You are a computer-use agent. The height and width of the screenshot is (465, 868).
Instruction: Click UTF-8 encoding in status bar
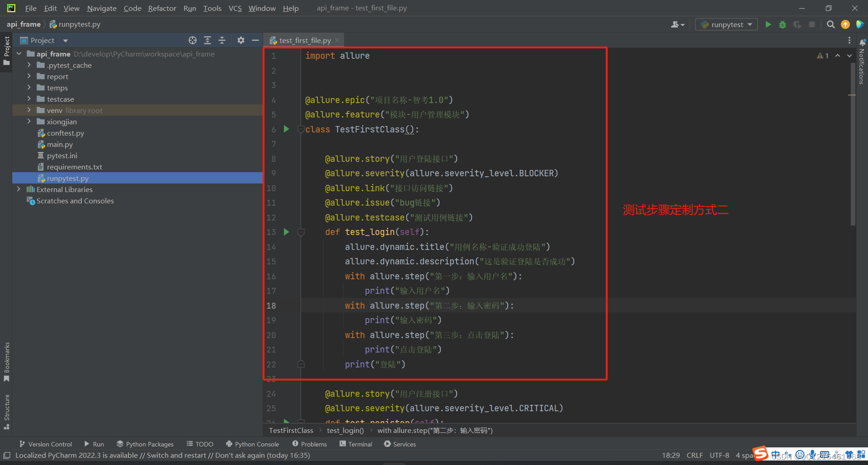click(x=719, y=455)
